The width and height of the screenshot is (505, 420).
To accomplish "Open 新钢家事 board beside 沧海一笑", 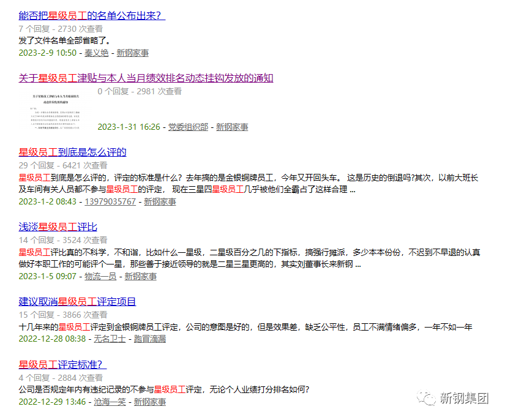I will (149, 402).
